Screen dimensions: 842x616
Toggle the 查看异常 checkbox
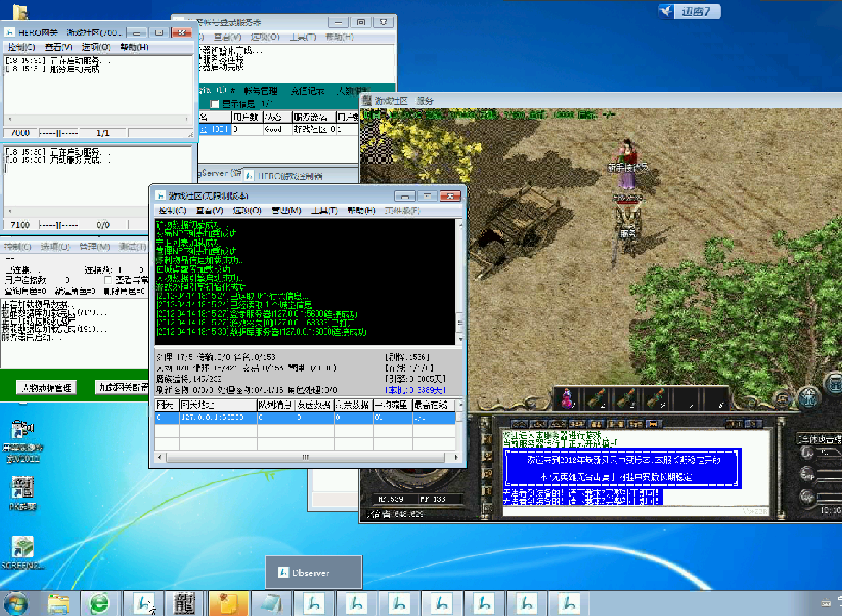point(108,280)
